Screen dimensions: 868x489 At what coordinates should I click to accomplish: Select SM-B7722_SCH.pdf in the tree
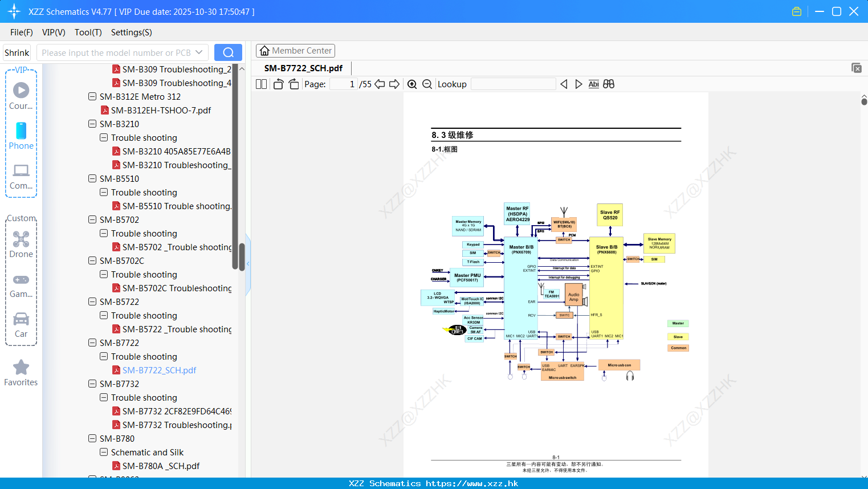[154, 370]
